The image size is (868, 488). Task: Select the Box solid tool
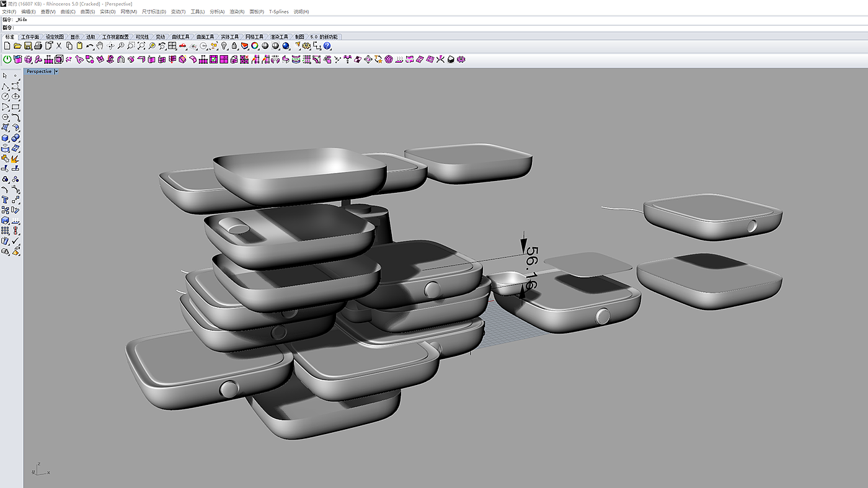click(x=6, y=138)
